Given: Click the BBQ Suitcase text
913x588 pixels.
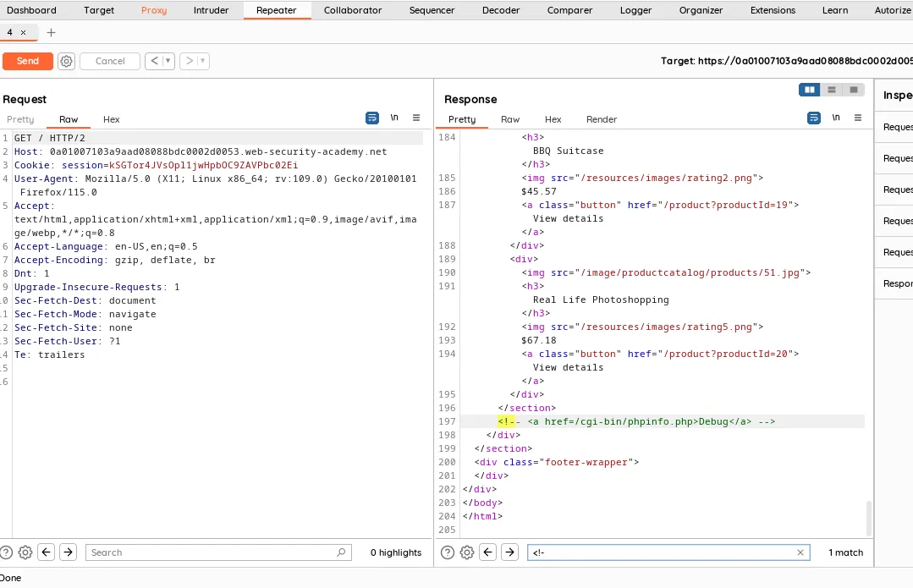Looking at the screenshot, I should pyautogui.click(x=569, y=151).
